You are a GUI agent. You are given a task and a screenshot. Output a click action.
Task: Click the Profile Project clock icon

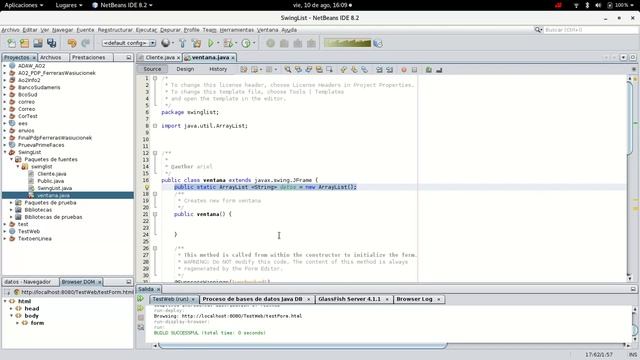246,43
